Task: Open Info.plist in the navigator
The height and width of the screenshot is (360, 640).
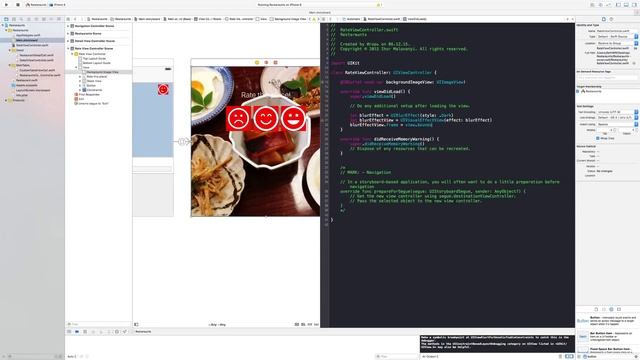Action: pyautogui.click(x=22, y=95)
